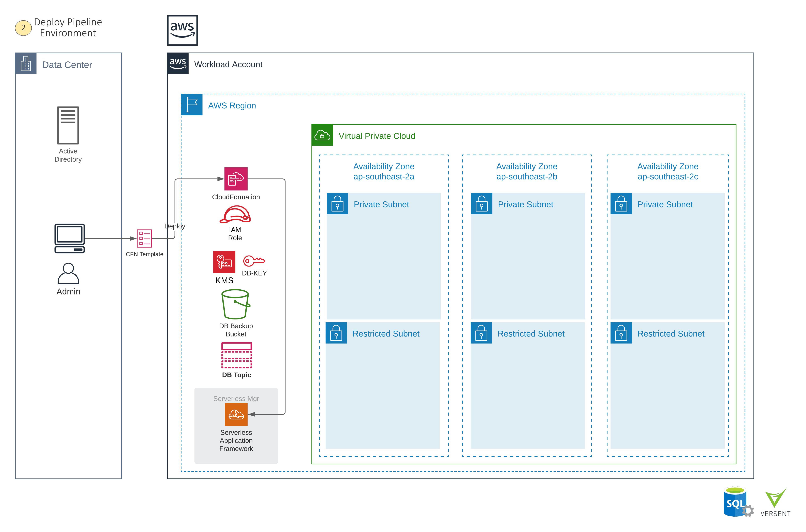Click the DB-KEY key icon
This screenshot has height=532, width=806.
(x=254, y=261)
